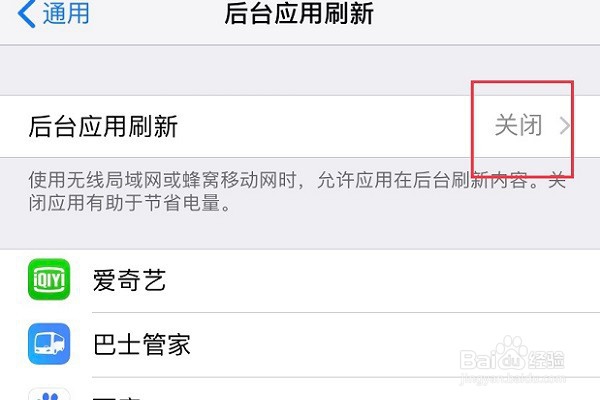Select the 爱奇艺 app label
The image size is (600, 400).
click(129, 280)
